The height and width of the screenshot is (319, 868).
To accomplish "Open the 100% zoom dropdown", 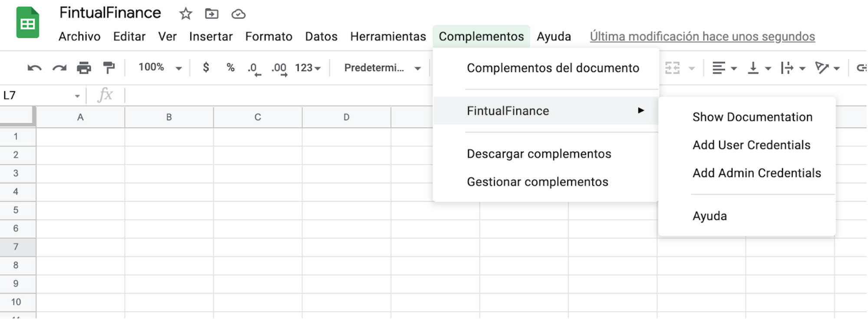I will (x=159, y=68).
